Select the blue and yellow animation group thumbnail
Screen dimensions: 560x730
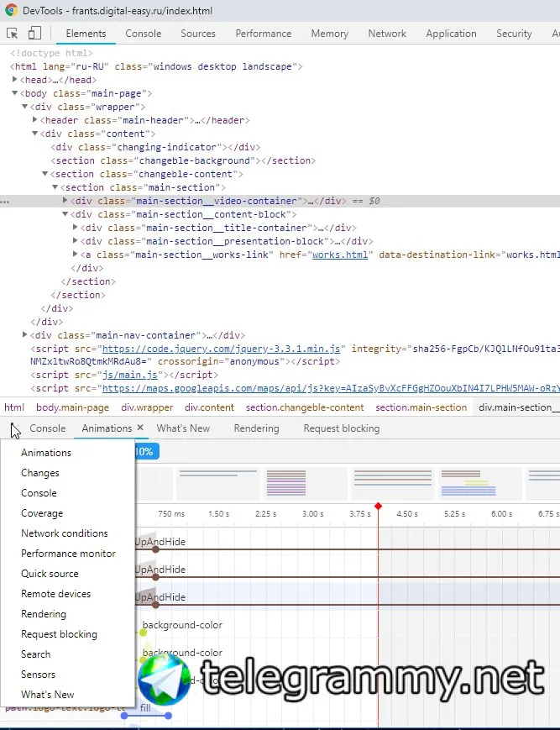[x=479, y=483]
